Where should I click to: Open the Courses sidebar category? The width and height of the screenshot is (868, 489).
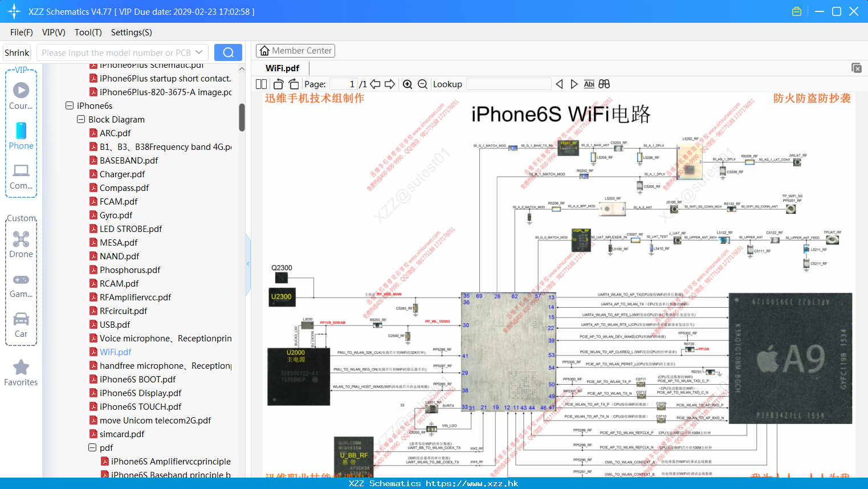(21, 95)
